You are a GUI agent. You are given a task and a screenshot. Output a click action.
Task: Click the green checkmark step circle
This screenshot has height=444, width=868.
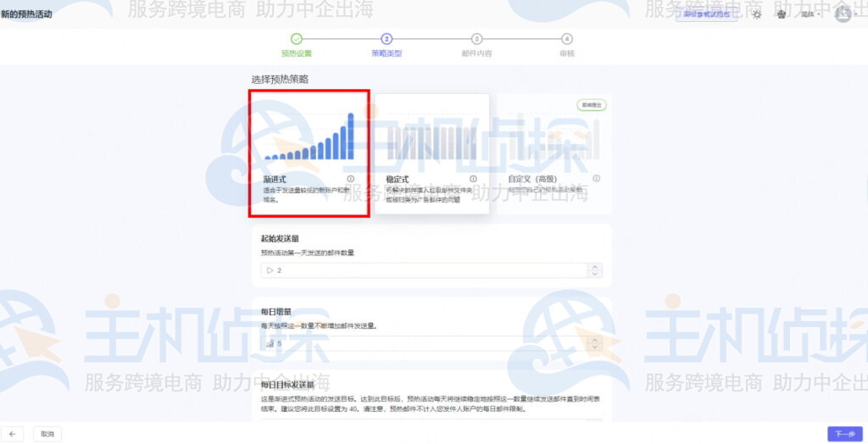297,39
